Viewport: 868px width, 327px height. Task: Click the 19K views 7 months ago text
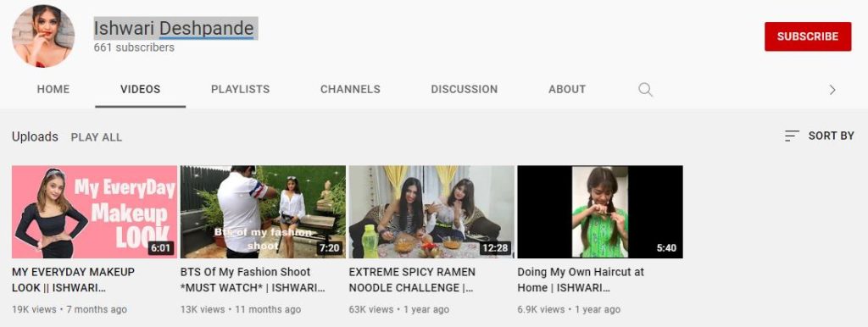[x=70, y=309]
